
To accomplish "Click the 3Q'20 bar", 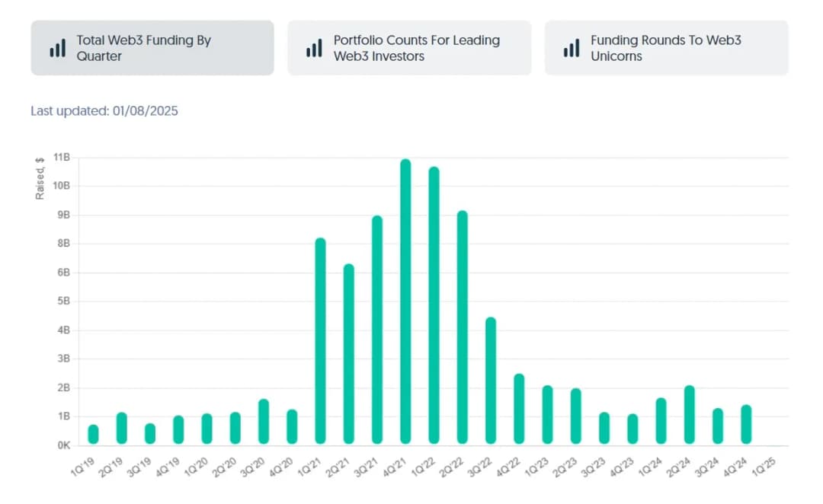I will [263, 421].
